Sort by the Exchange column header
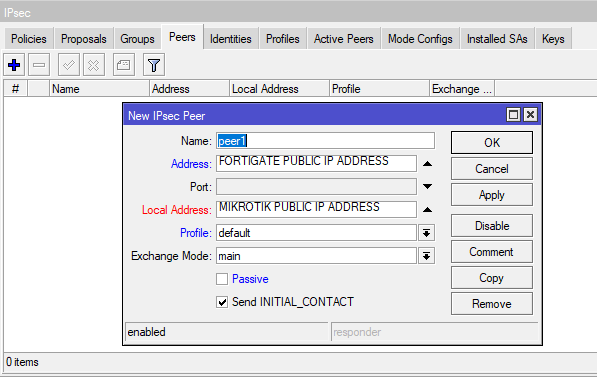This screenshot has height=377, width=597. pos(462,89)
